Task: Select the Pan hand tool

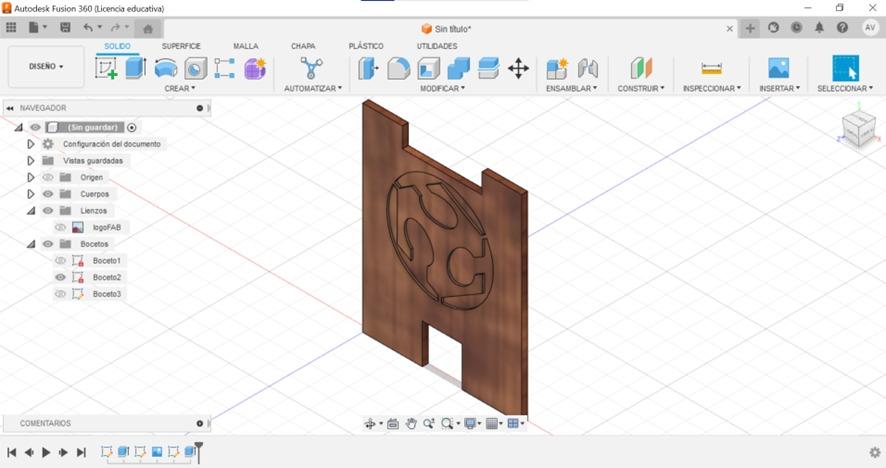Action: [411, 423]
